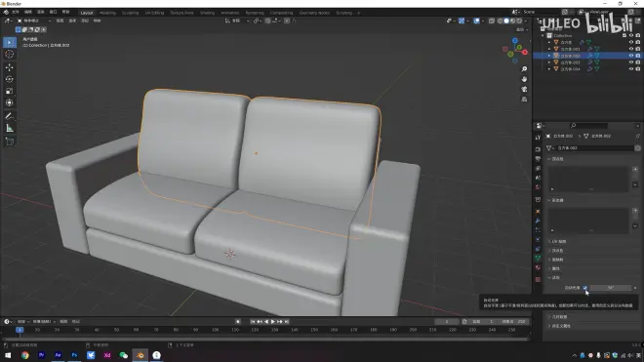Switch perspective/orthographic grid icon

tap(524, 99)
